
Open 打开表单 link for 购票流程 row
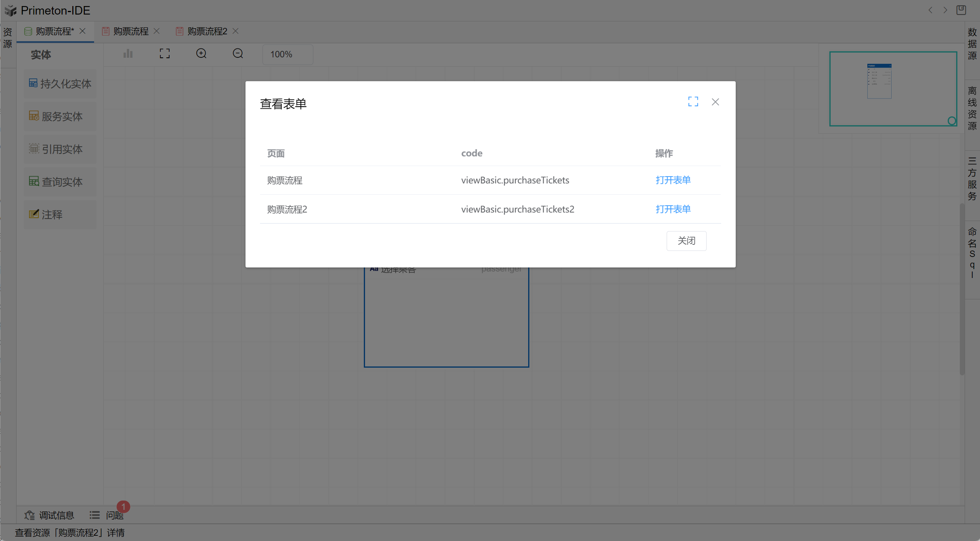673,180
